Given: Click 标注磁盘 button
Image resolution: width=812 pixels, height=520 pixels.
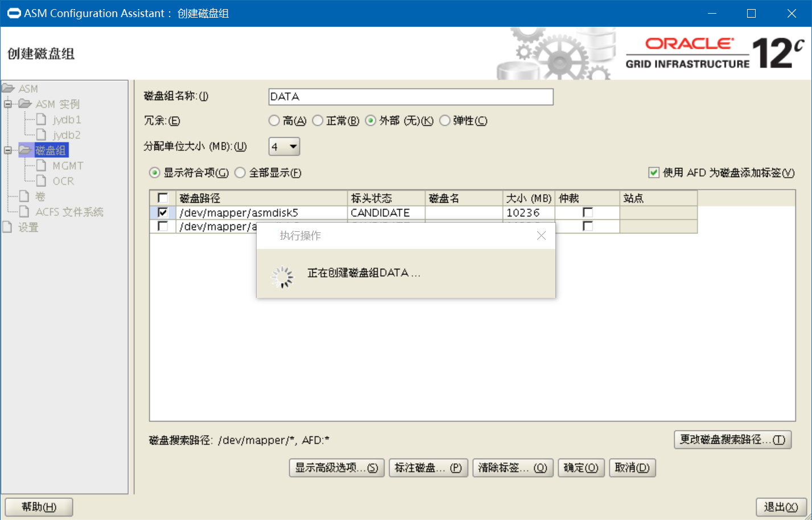Looking at the screenshot, I should pos(428,468).
